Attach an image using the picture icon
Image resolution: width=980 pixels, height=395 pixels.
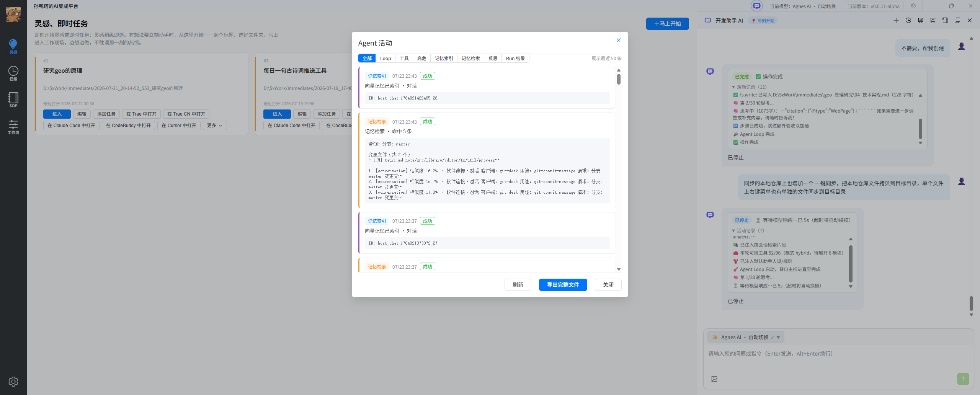click(714, 379)
